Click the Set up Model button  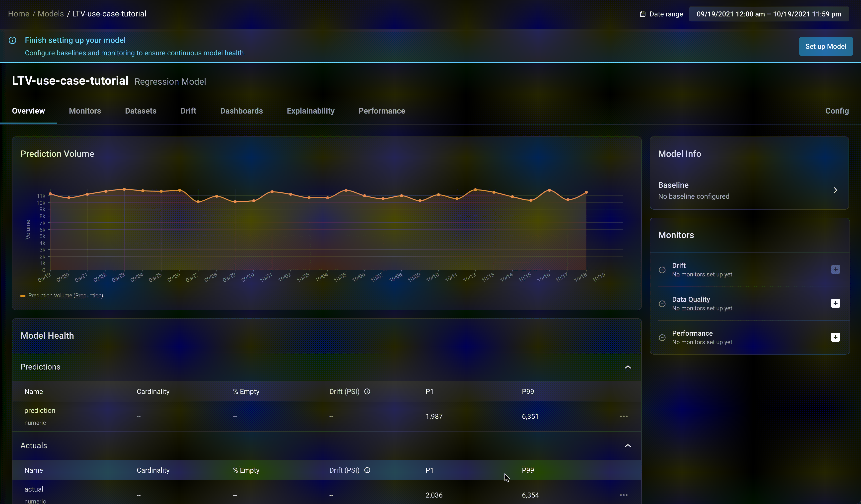(x=825, y=46)
